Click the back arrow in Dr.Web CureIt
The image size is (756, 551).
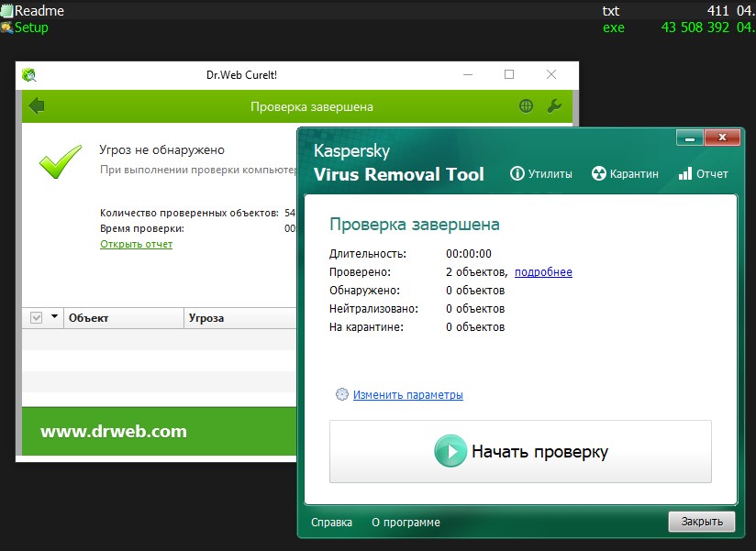(37, 106)
